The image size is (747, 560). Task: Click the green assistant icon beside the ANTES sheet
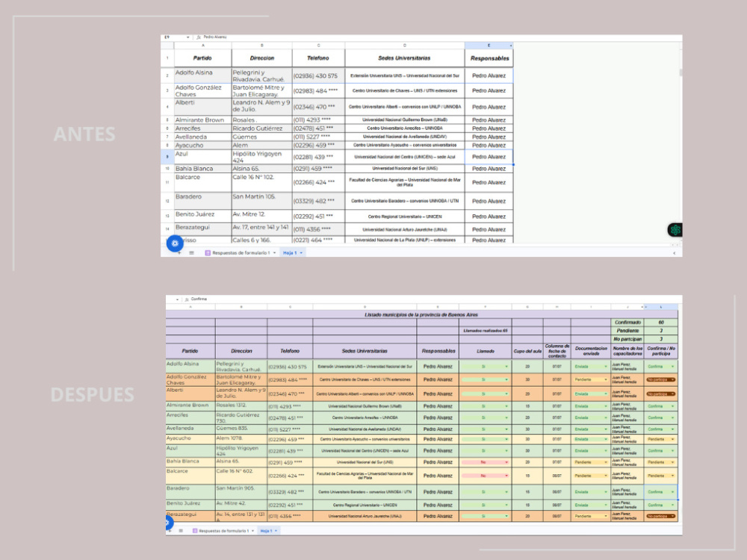(675, 230)
